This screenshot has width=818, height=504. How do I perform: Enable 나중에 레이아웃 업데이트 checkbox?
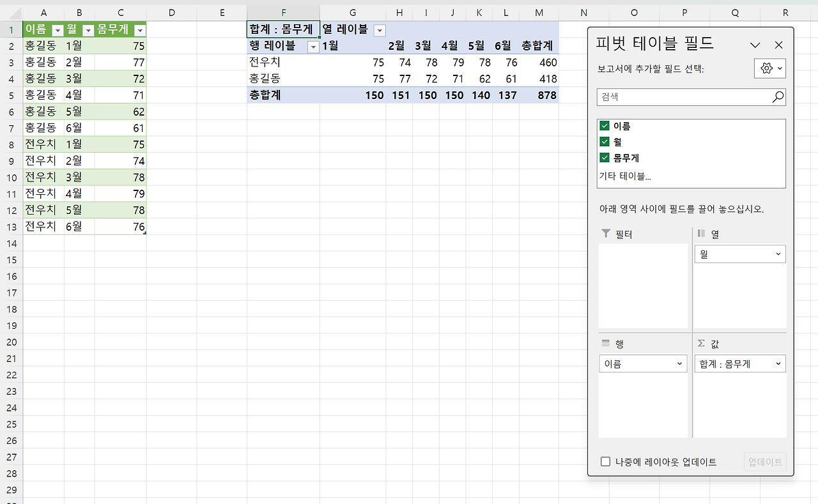(x=605, y=461)
